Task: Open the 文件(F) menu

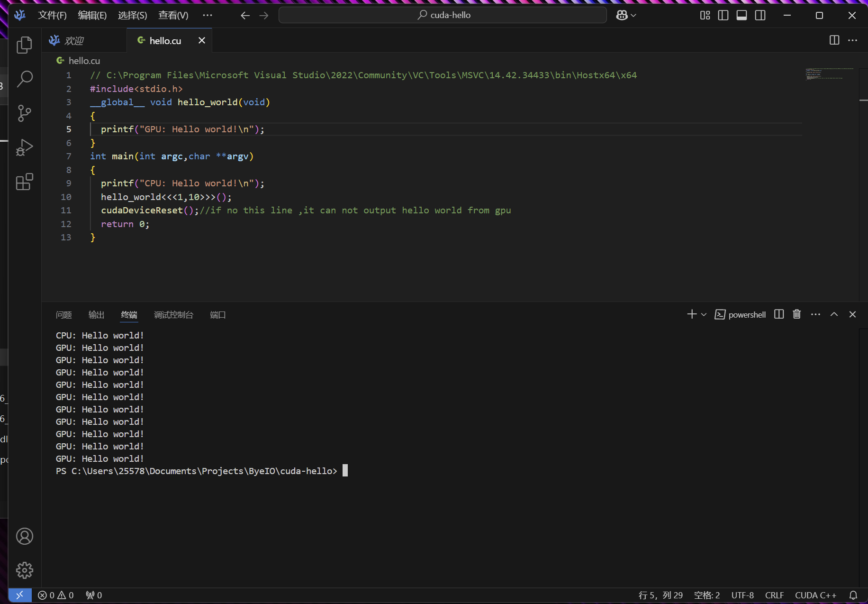Action: click(53, 15)
